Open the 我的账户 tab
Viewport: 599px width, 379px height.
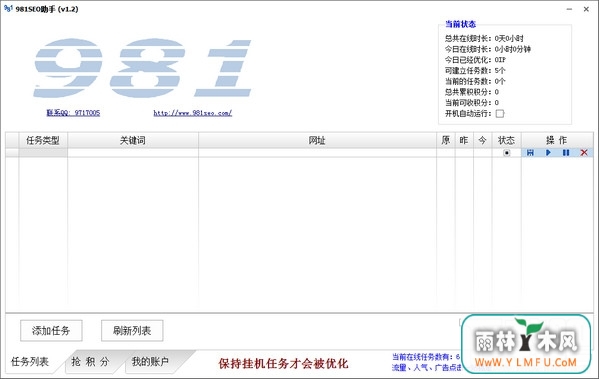150,361
